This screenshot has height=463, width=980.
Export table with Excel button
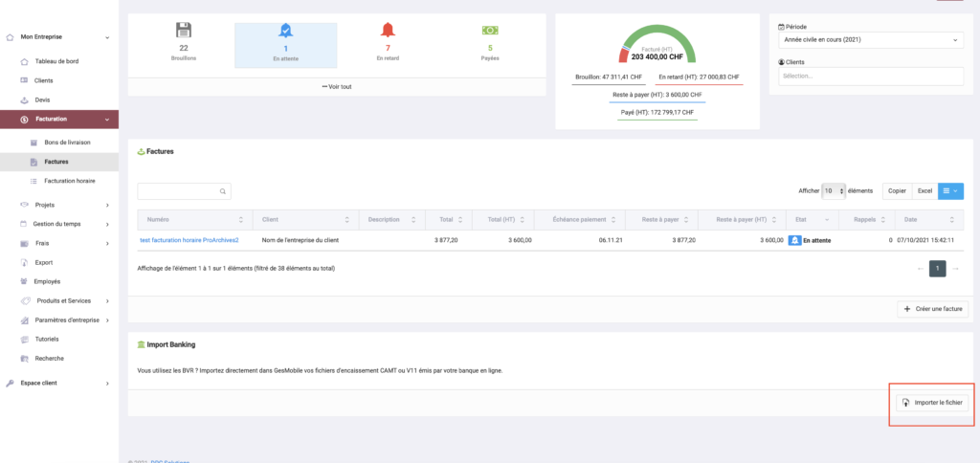pos(924,190)
